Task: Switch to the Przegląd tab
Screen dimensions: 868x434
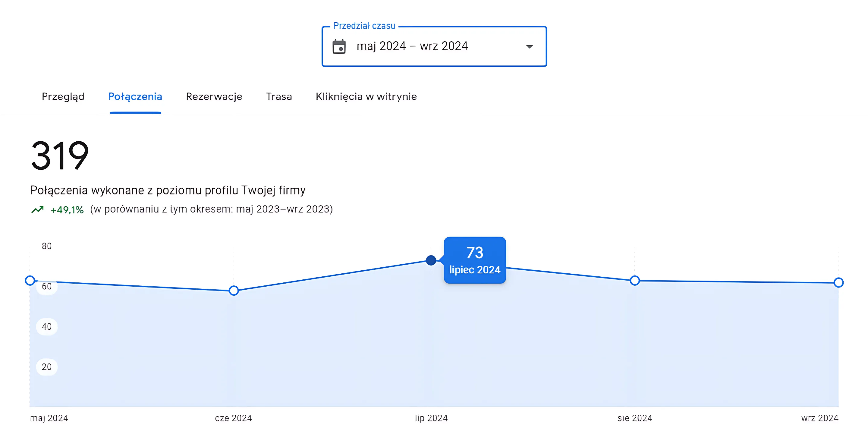Action: pyautogui.click(x=63, y=97)
